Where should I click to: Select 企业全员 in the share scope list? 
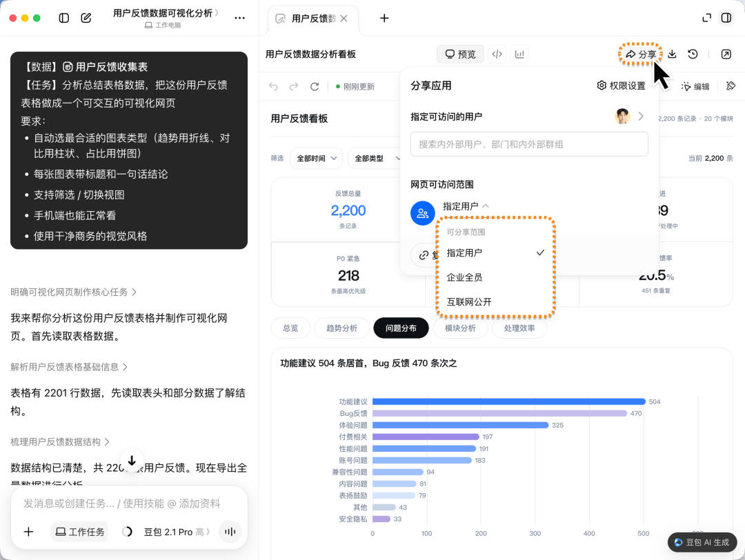(x=495, y=277)
